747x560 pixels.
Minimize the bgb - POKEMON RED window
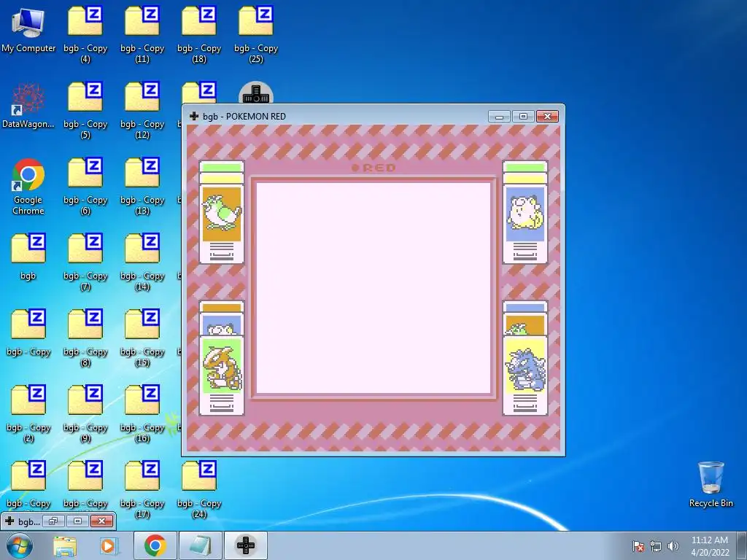point(499,116)
